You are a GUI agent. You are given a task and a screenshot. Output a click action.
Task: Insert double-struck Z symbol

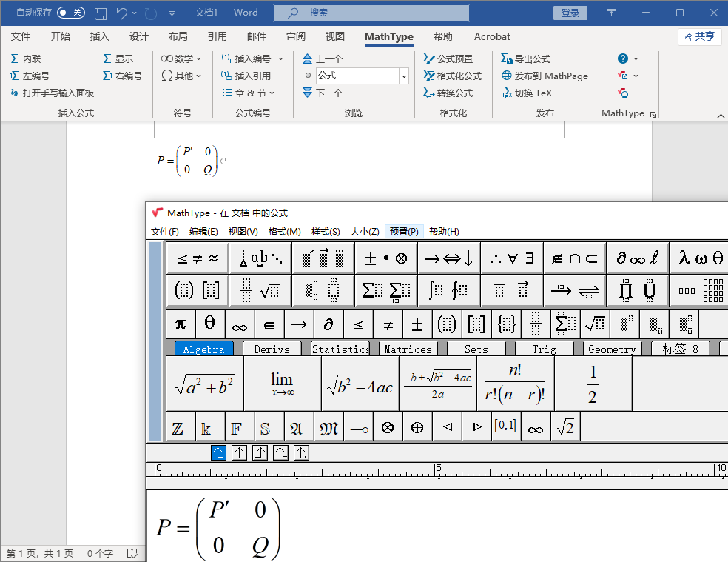(180, 426)
